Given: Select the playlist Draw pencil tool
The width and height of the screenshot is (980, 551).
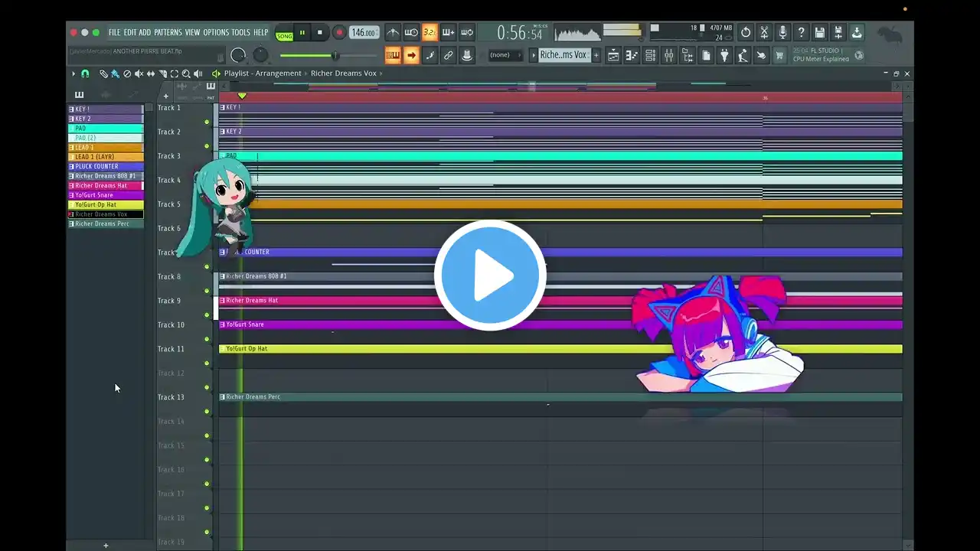Looking at the screenshot, I should 103,73.
